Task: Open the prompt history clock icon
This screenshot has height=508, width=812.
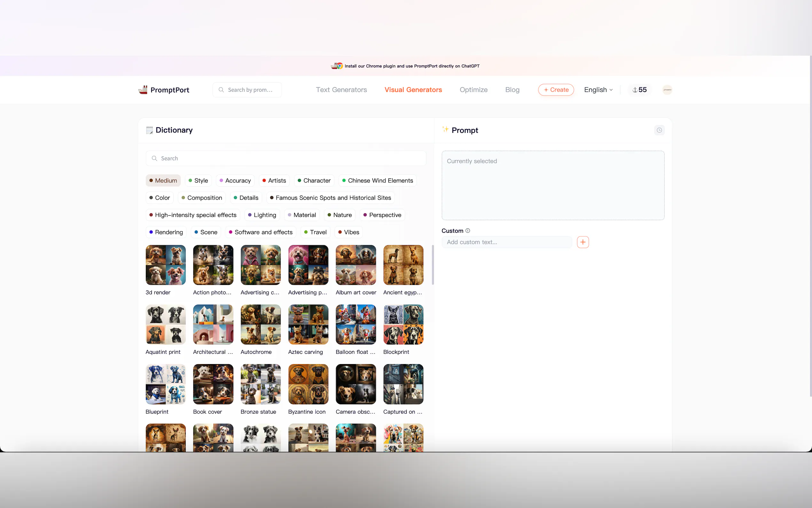Action: 659,130
